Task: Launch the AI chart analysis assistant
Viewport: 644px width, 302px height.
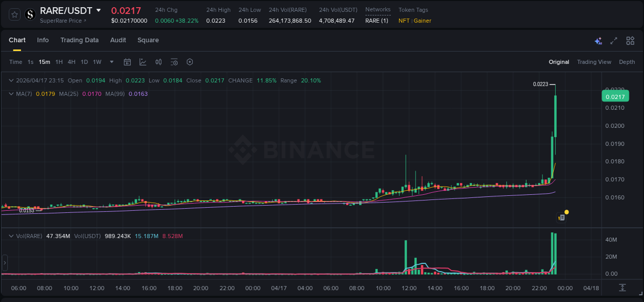Action: [x=598, y=40]
